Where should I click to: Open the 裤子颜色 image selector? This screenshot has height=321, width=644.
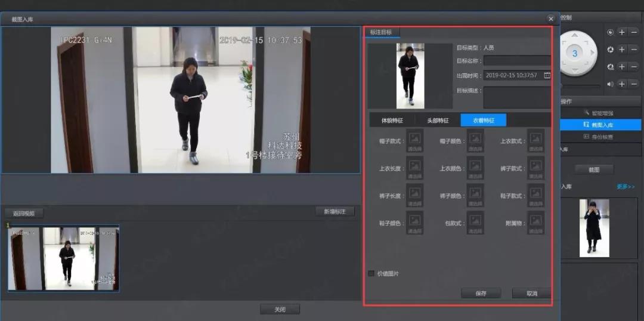[475, 196]
